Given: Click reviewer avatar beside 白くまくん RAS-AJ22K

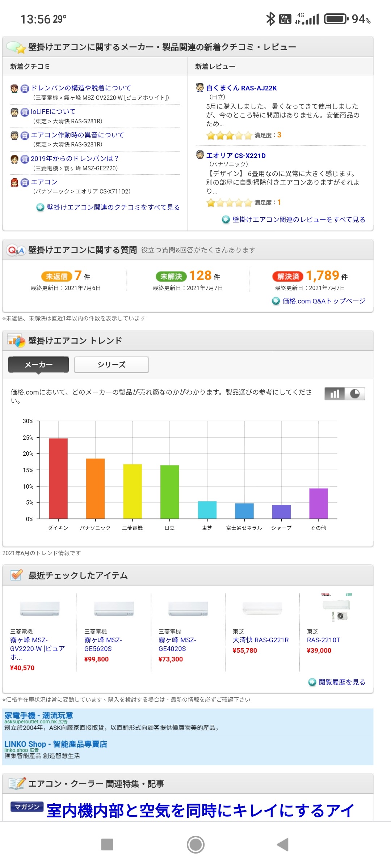Looking at the screenshot, I should pyautogui.click(x=200, y=88).
